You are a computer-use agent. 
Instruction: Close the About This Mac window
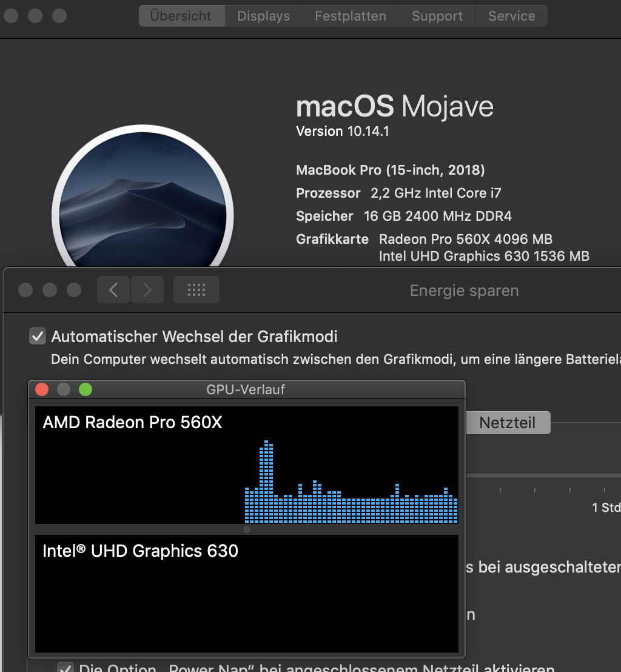click(x=11, y=16)
